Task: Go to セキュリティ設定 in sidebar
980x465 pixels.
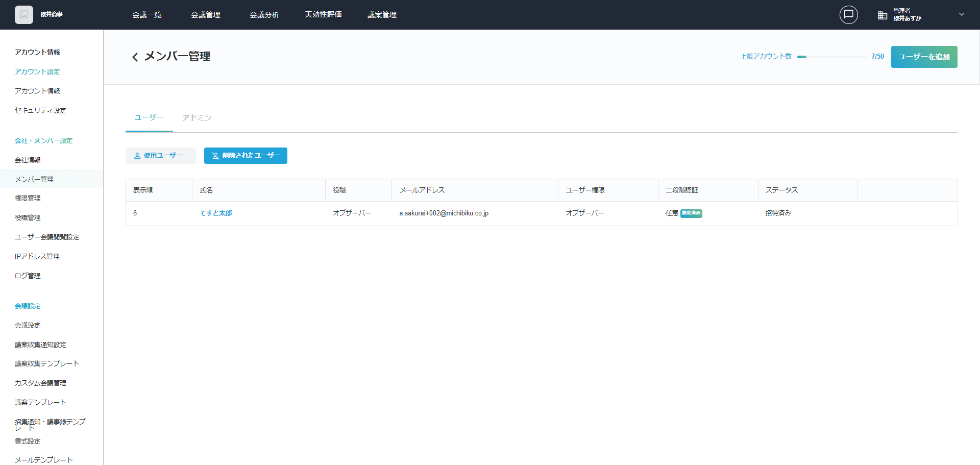Action: 40,110
